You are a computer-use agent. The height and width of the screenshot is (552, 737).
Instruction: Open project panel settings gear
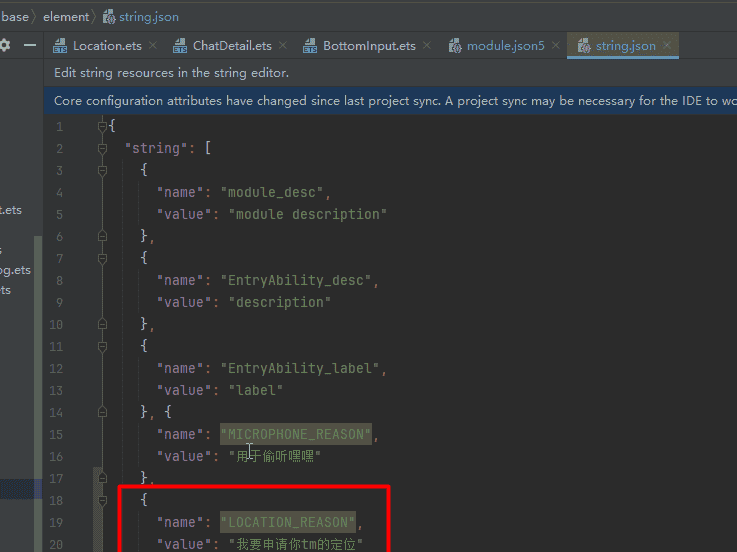click(5, 46)
